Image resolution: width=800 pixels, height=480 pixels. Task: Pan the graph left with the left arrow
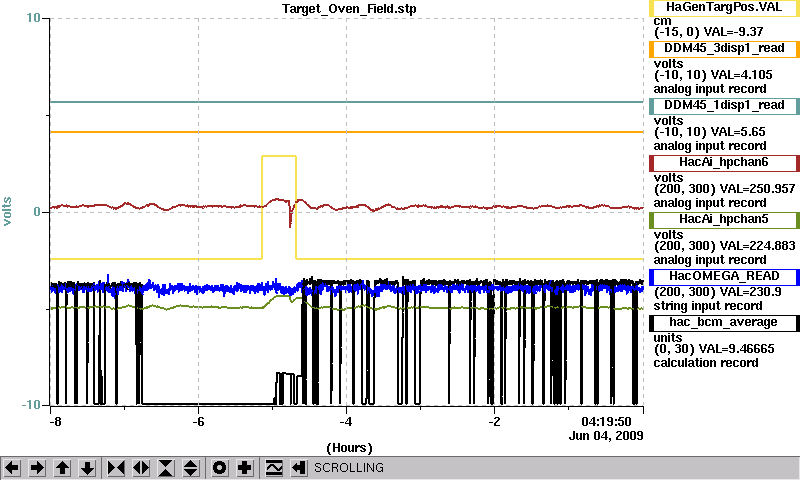(x=12, y=468)
